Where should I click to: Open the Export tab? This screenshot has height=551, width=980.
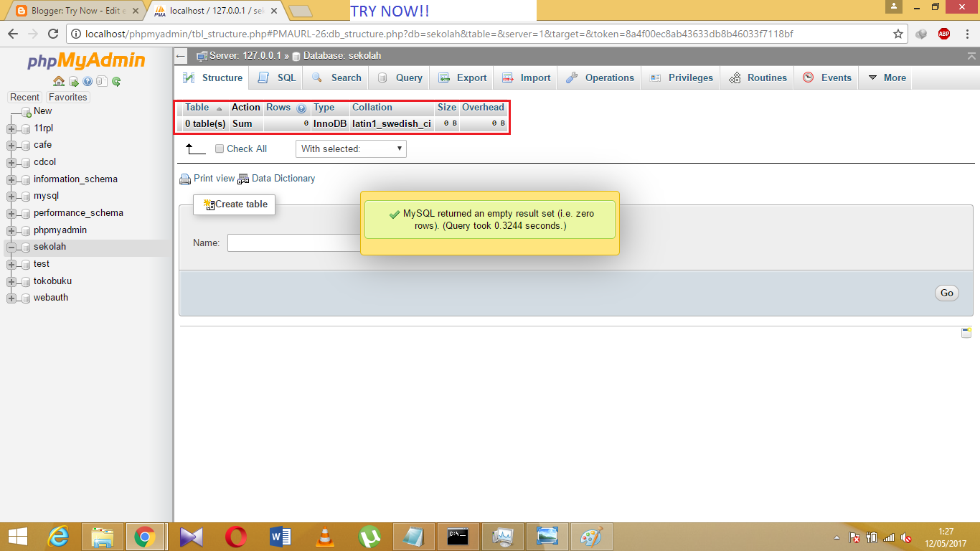pyautogui.click(x=461, y=77)
